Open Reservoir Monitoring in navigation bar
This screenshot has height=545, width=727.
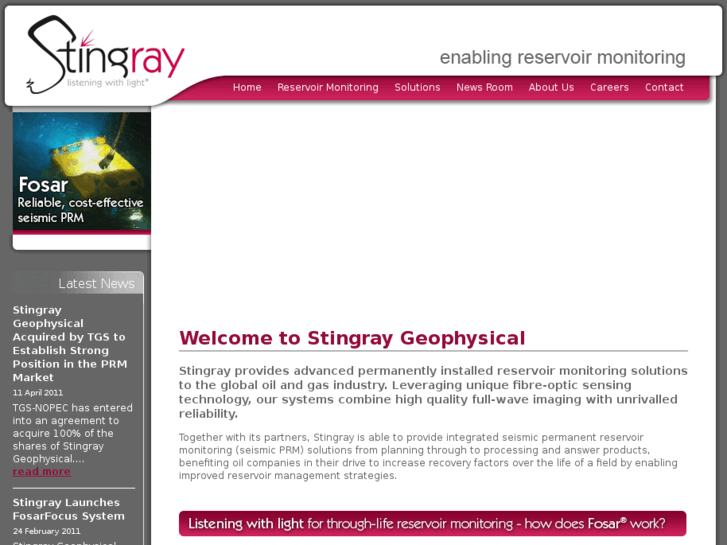tap(328, 87)
